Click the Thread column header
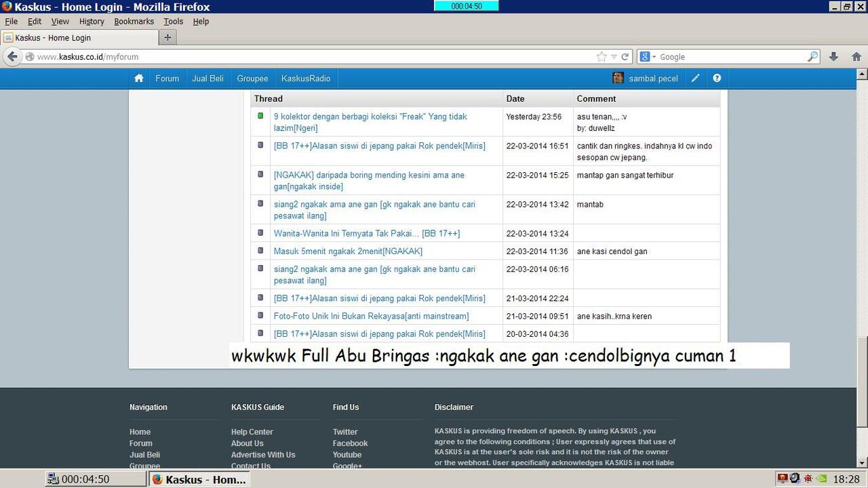Image resolution: width=868 pixels, height=488 pixels. tap(269, 98)
